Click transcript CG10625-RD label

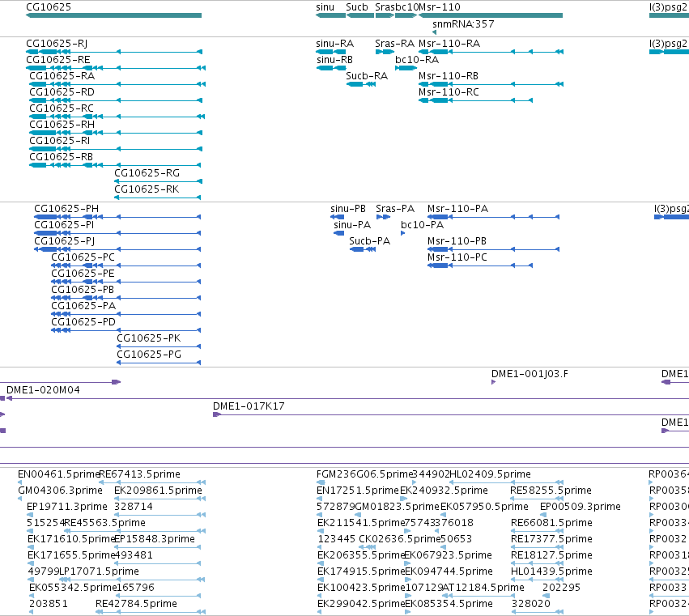[62, 92]
